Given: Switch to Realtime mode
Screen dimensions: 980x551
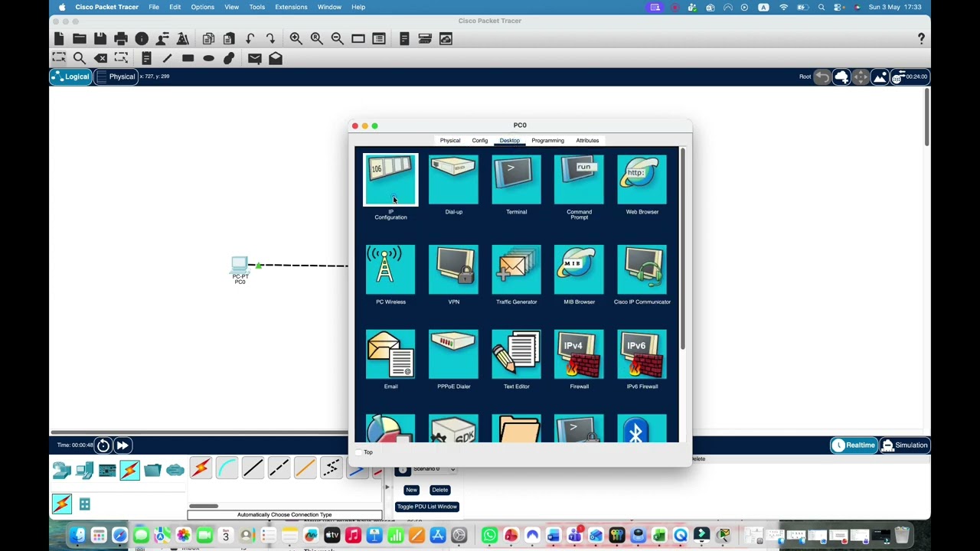Looking at the screenshot, I should point(854,445).
